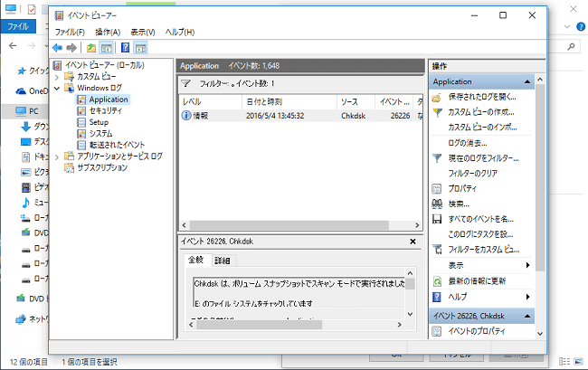588x370 pixels.
Task: Open the 操作(A) menu
Action: click(x=108, y=33)
